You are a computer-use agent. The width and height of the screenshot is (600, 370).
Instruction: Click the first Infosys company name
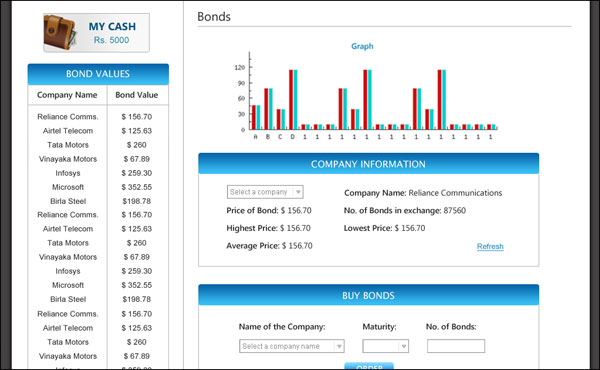[68, 173]
